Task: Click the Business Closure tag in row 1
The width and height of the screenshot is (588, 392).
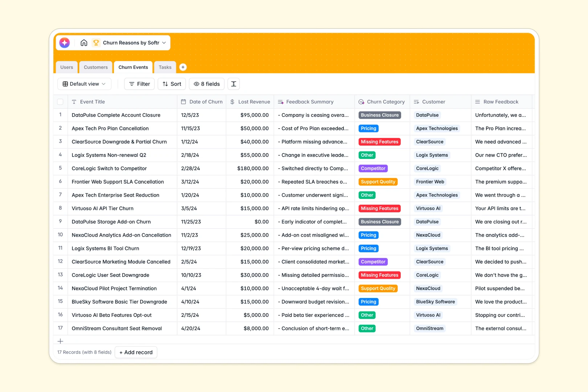Action: click(x=380, y=115)
